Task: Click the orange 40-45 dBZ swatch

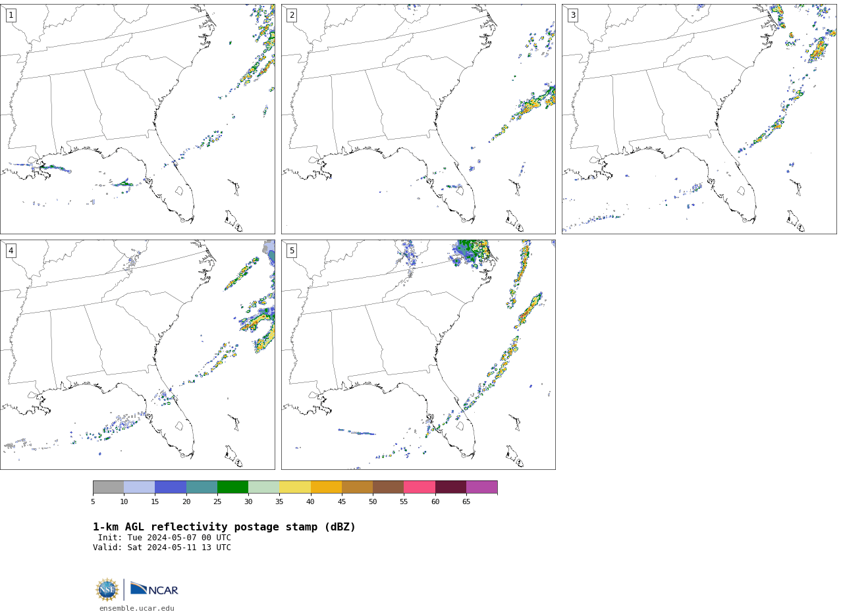Action: point(326,487)
